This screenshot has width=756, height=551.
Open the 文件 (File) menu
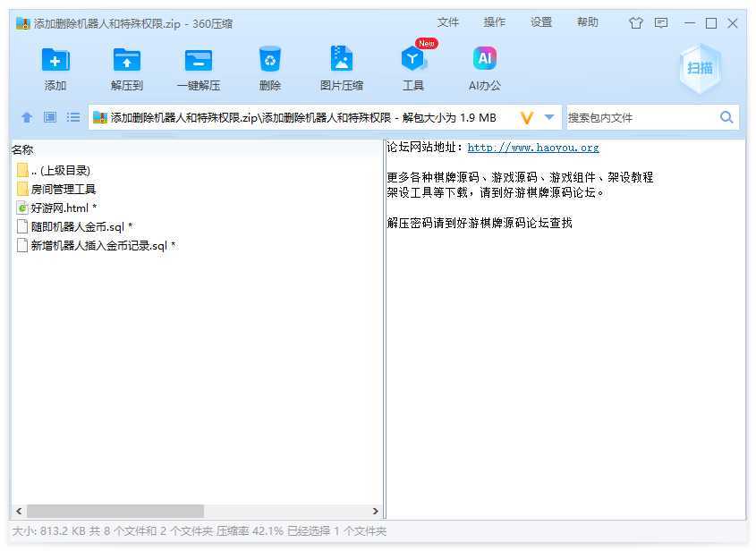click(x=448, y=22)
